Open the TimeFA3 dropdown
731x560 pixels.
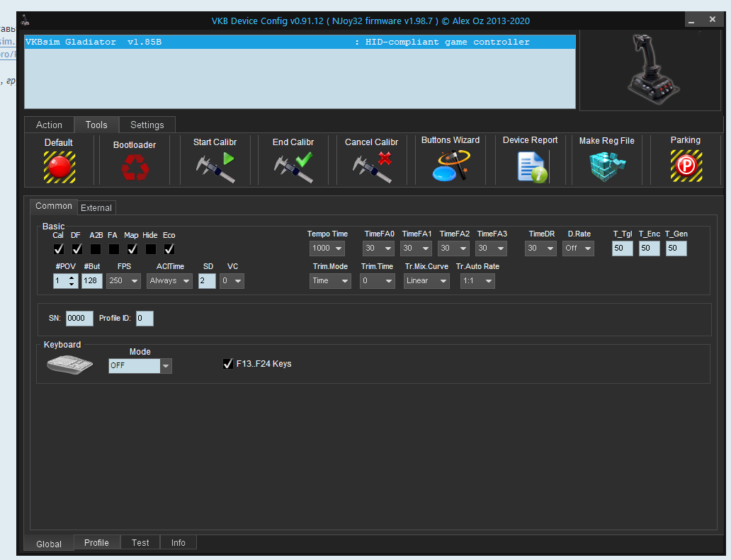click(491, 248)
